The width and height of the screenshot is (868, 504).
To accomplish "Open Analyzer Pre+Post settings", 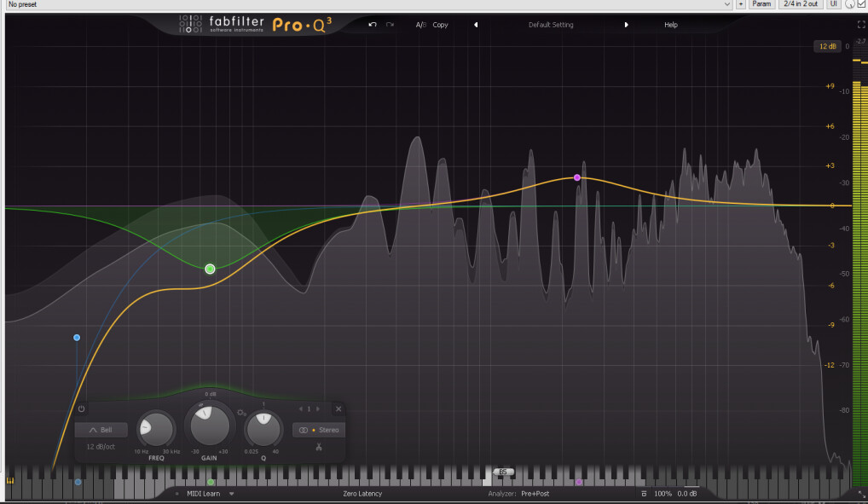I will coord(535,494).
